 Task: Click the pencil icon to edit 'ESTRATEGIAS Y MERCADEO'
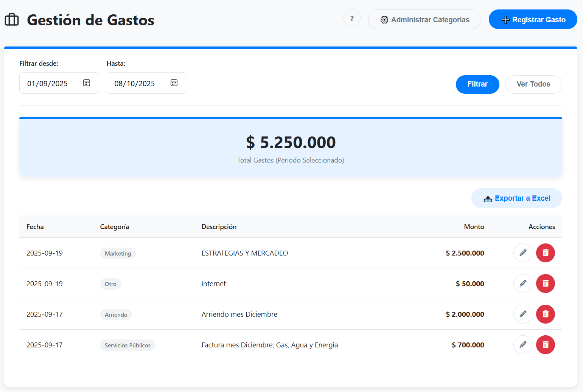click(x=523, y=253)
